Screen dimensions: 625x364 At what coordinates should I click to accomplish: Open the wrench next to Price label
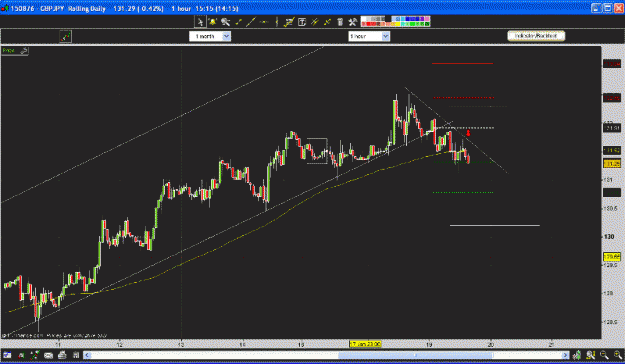[x=24, y=51]
